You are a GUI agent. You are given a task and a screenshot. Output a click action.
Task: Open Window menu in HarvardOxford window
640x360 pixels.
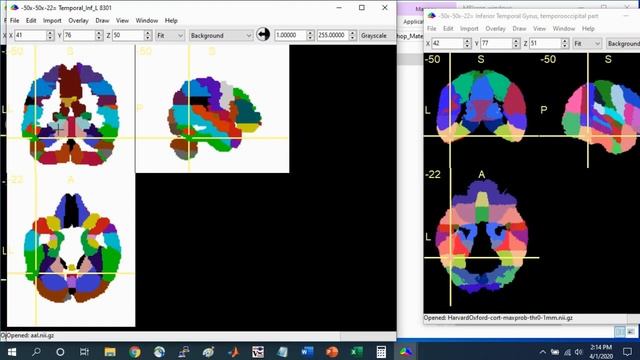pos(564,29)
